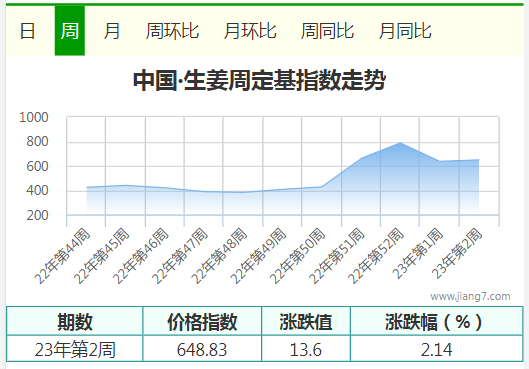Click y-axis value 400
Viewport: 529px width, 369px height.
click(37, 191)
